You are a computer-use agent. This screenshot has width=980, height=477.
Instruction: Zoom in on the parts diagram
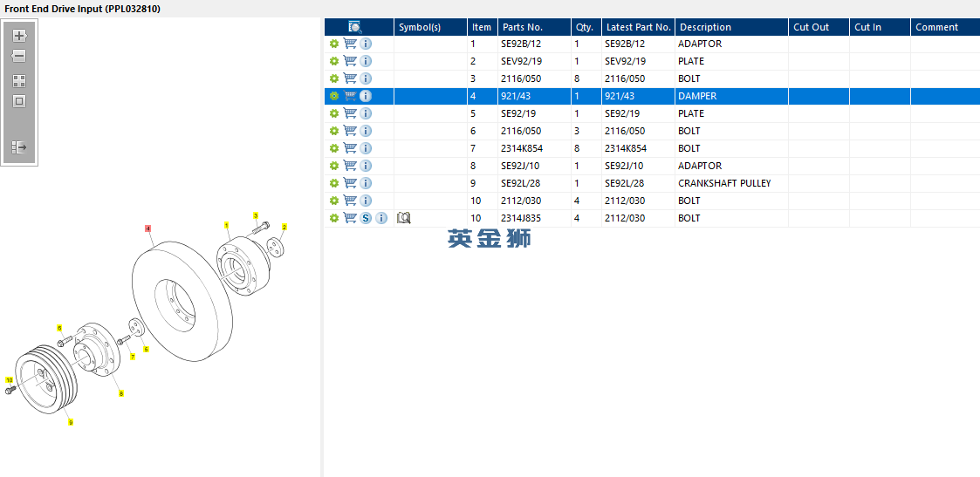18,36
